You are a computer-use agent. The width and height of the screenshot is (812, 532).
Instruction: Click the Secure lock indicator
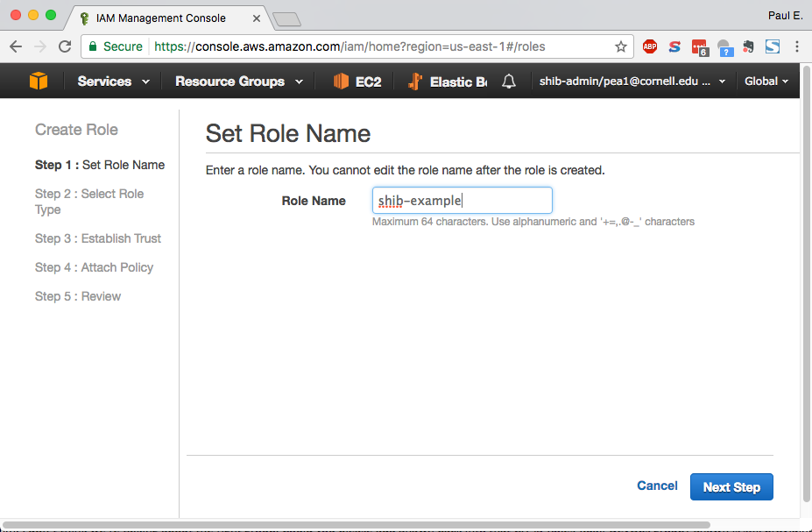[115, 46]
